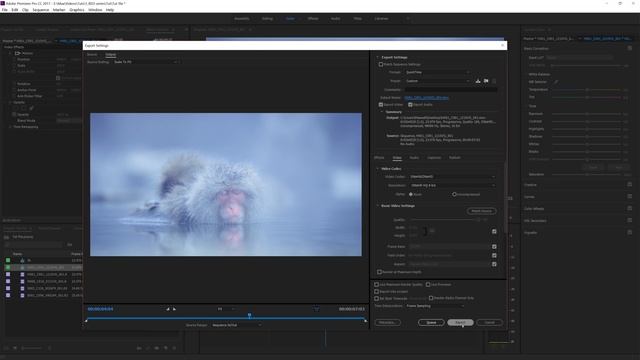Toggle the Vignette checkbox in Lumetri panel
The height and width of the screenshot is (360, 640).
click(x=630, y=232)
